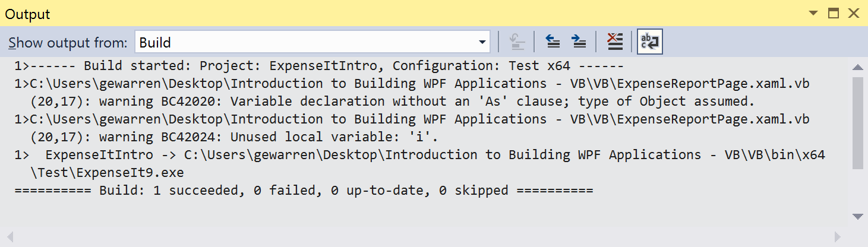Maximize the Output pane
The image size is (868, 247).
click(x=834, y=13)
